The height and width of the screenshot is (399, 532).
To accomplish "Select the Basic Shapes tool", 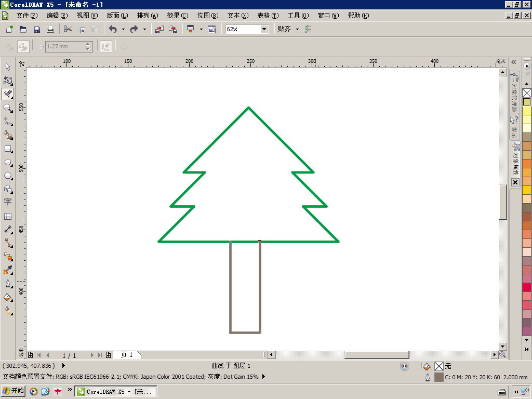I will click(8, 189).
